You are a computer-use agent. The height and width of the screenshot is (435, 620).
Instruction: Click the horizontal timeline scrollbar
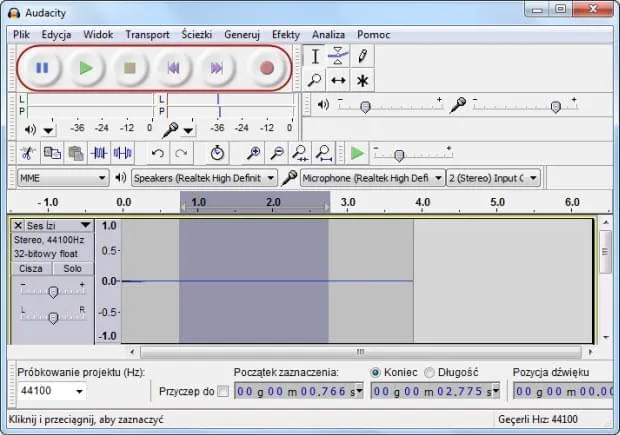[361, 352]
